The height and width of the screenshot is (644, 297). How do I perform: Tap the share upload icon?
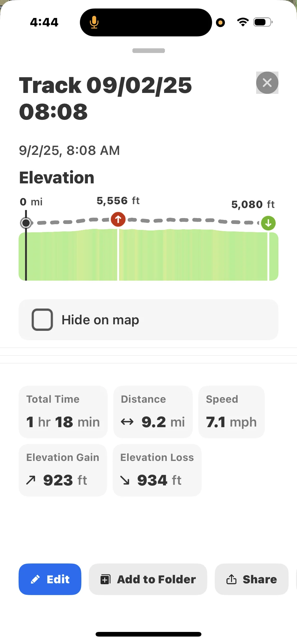coord(231,579)
